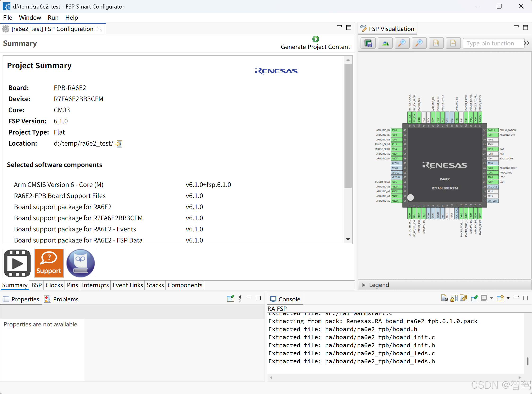Open the Display Selected Console dropdown arrow
This screenshot has width=532, height=394.
click(491, 298)
